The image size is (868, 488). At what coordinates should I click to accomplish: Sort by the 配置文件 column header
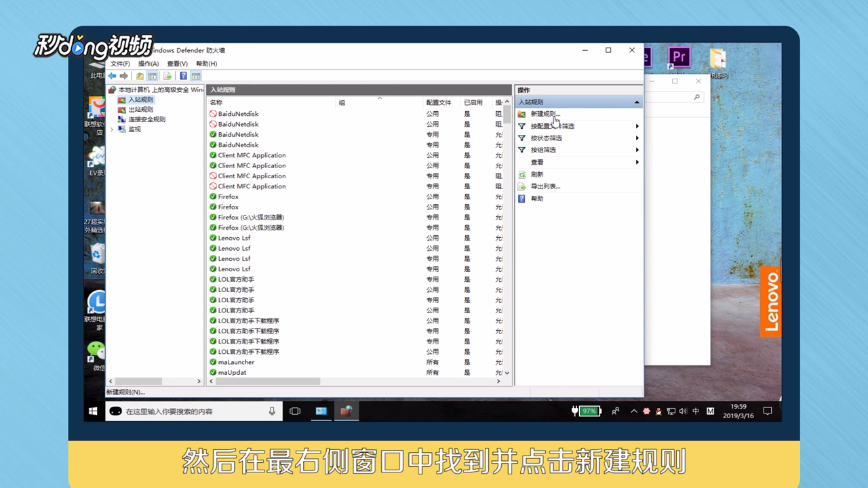(442, 102)
